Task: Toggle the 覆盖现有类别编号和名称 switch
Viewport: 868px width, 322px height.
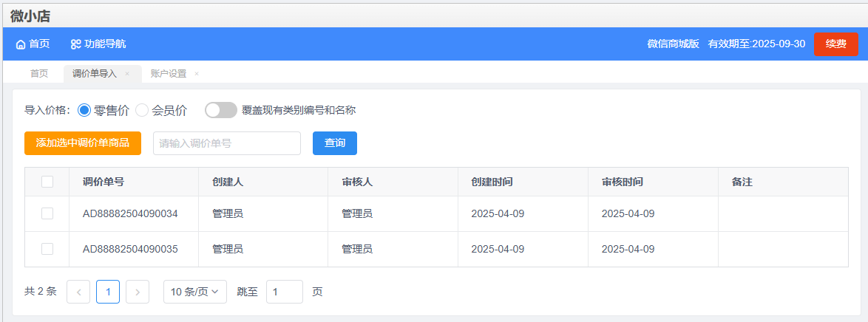Action: coord(221,110)
